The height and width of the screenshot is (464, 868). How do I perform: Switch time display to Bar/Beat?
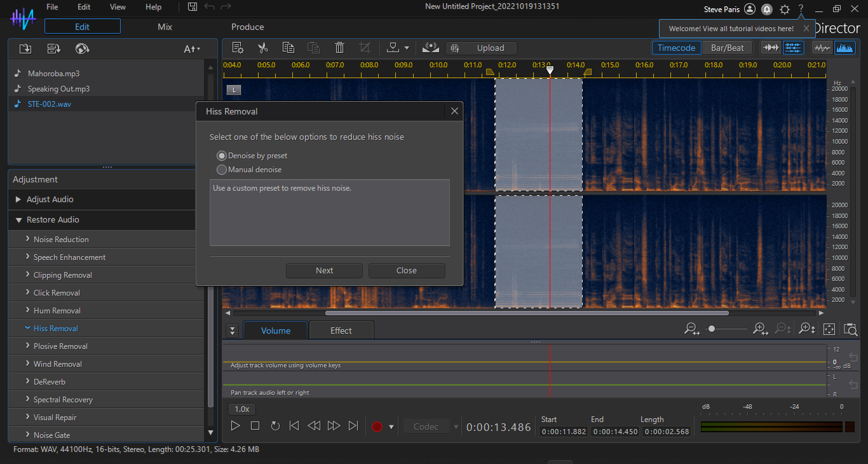[x=728, y=48]
